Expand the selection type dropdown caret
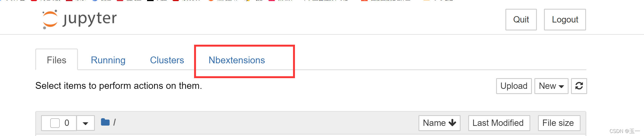 (85, 123)
